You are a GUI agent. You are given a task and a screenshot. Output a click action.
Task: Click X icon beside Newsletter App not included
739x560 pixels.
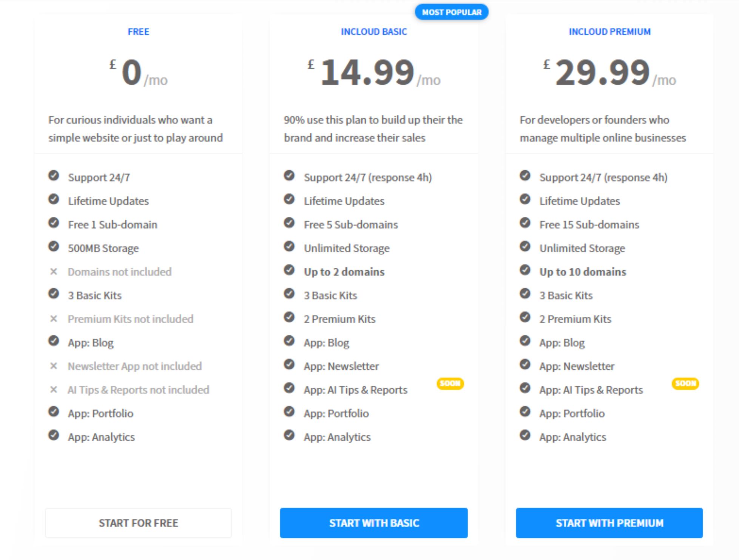pos(54,366)
